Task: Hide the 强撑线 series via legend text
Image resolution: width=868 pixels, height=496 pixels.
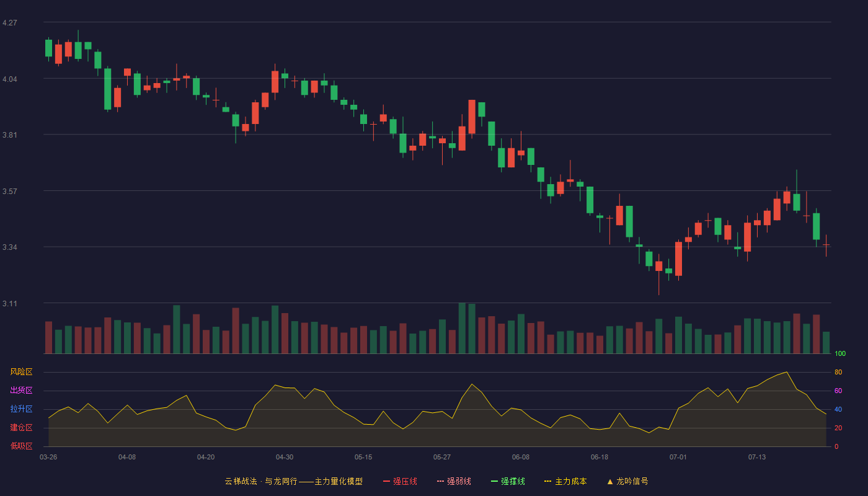Action: [x=513, y=481]
